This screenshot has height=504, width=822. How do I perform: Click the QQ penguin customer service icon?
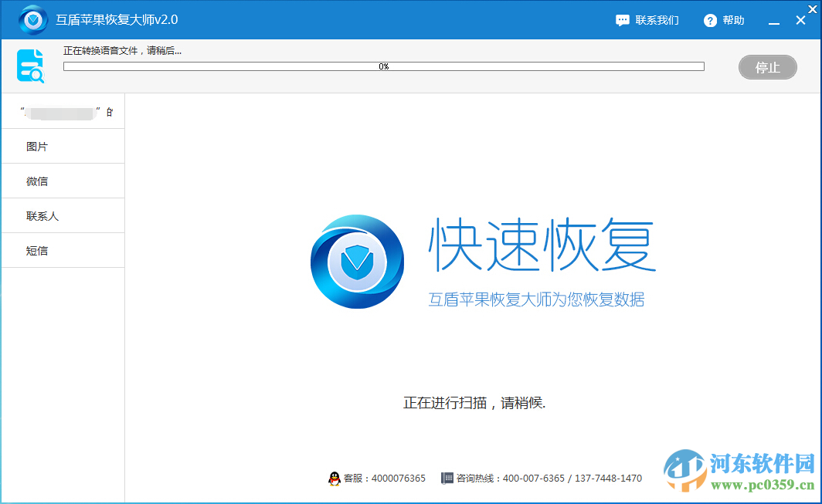[x=335, y=478]
